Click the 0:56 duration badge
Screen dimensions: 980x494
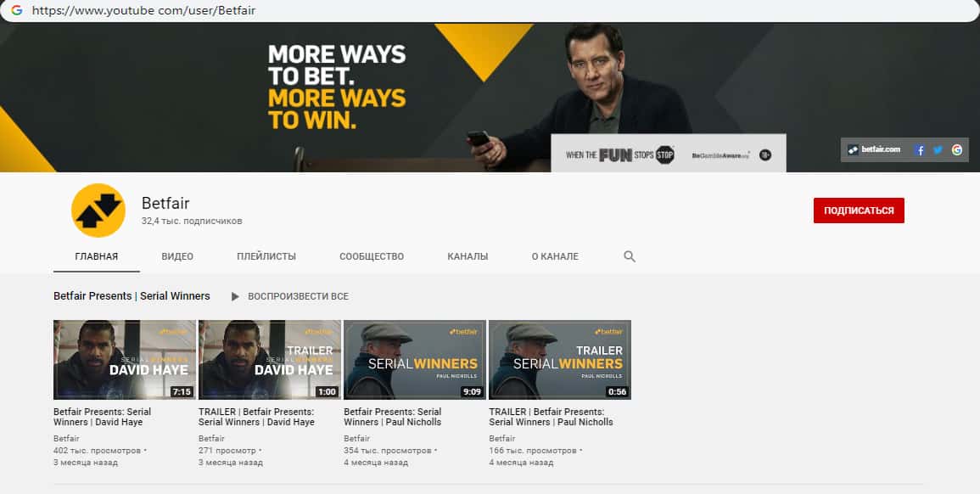(x=617, y=392)
